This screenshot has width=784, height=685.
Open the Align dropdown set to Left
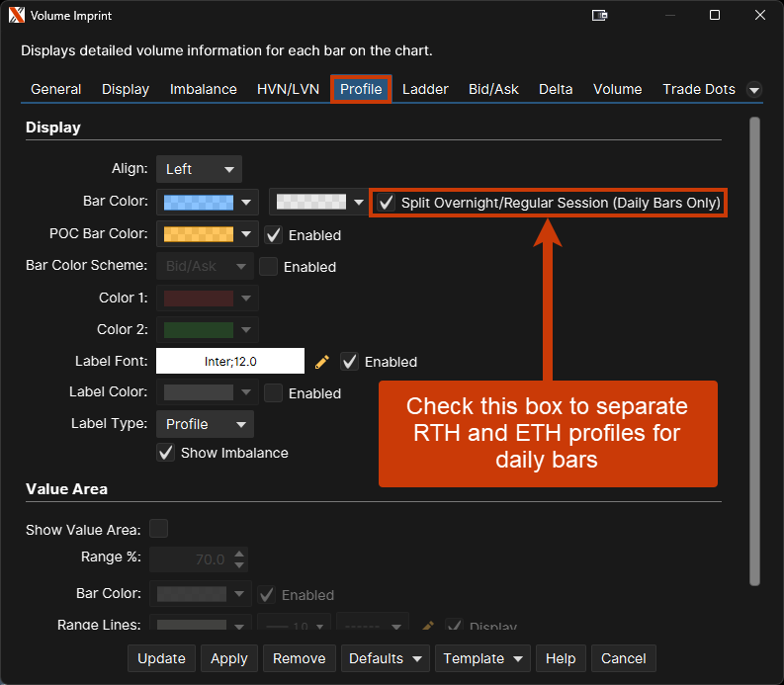coord(199,169)
